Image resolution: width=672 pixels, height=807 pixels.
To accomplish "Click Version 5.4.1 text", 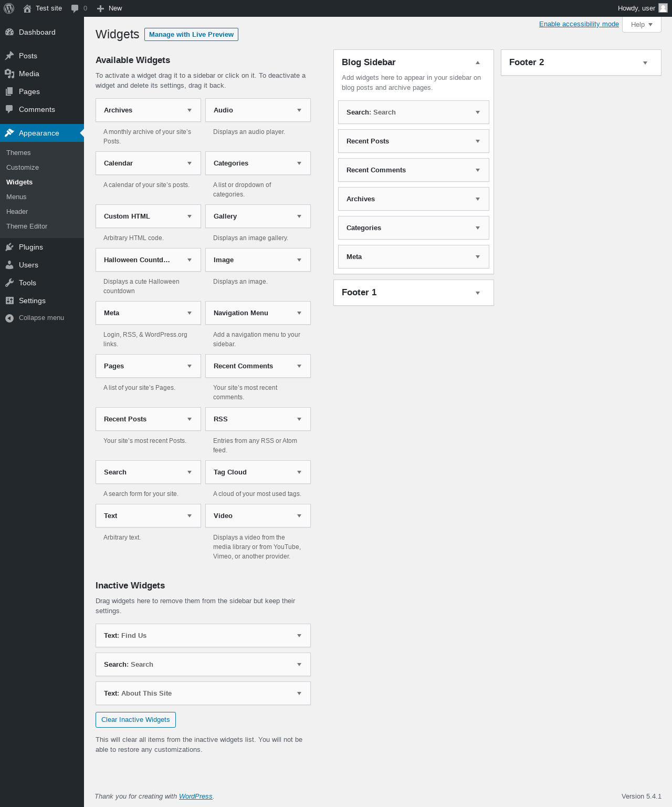I will [x=642, y=796].
